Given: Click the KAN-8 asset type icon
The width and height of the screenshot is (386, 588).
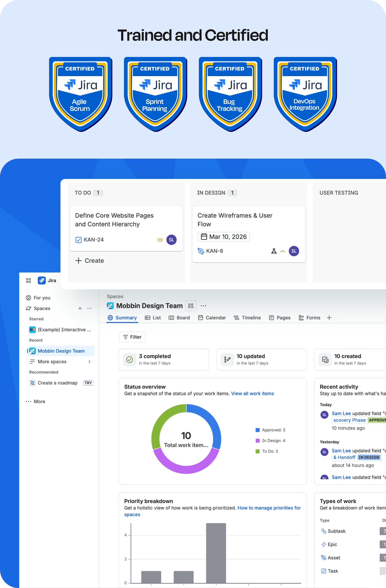Looking at the screenshot, I should pyautogui.click(x=201, y=251).
